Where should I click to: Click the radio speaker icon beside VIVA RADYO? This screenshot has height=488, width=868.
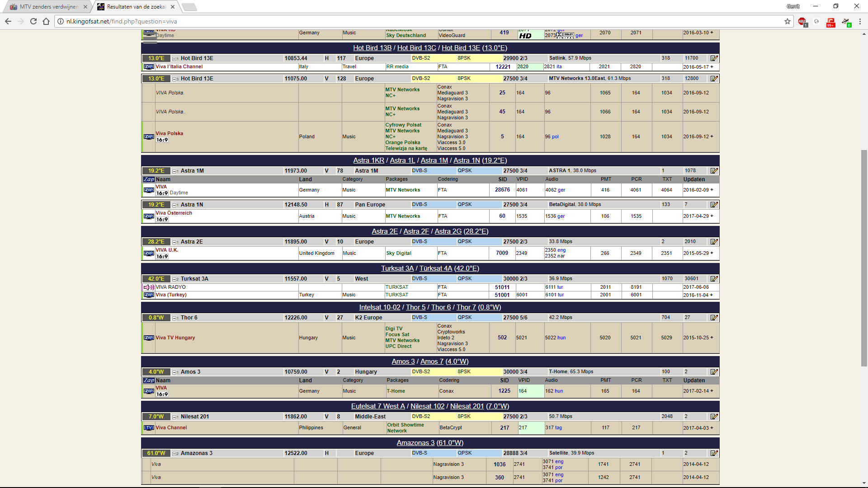pos(149,287)
